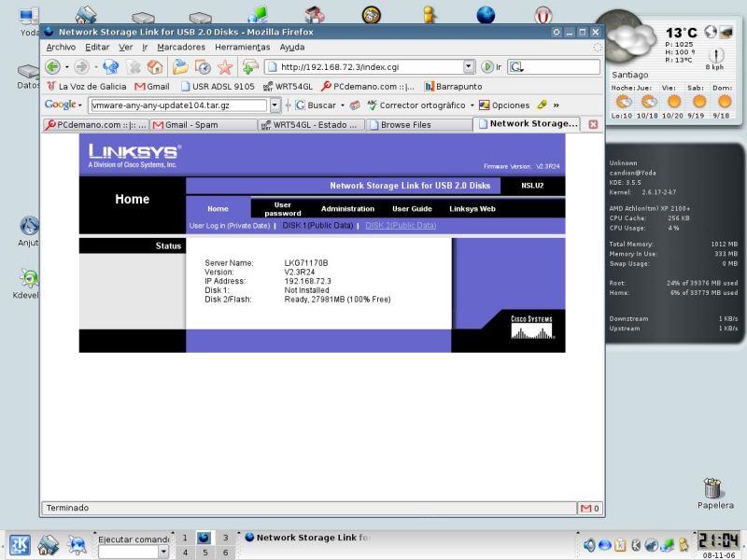Viewport: 747px width, 560px height.
Task: Open DISK 2(Public Data) link
Action: (401, 225)
